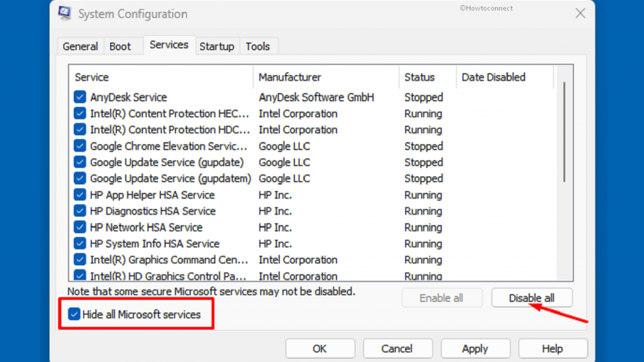Toggle HP App Helper HSA Service checkbox
The height and width of the screenshot is (362, 644).
pos(80,195)
